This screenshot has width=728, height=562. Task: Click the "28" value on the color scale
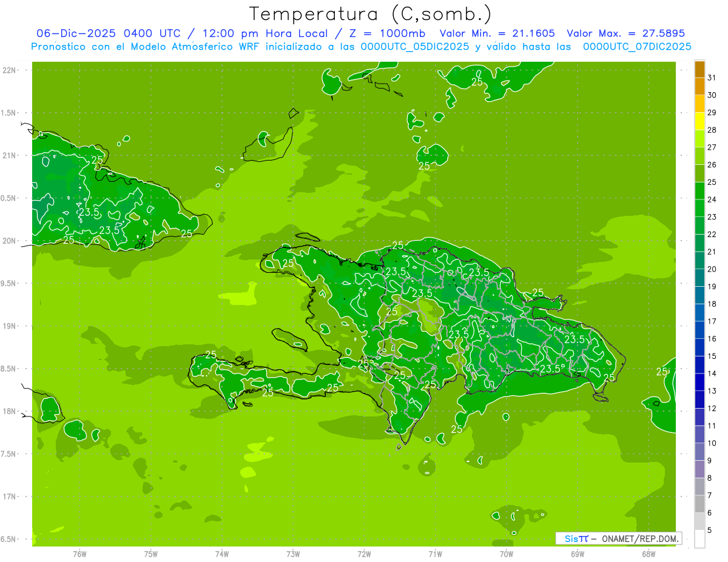712,130
